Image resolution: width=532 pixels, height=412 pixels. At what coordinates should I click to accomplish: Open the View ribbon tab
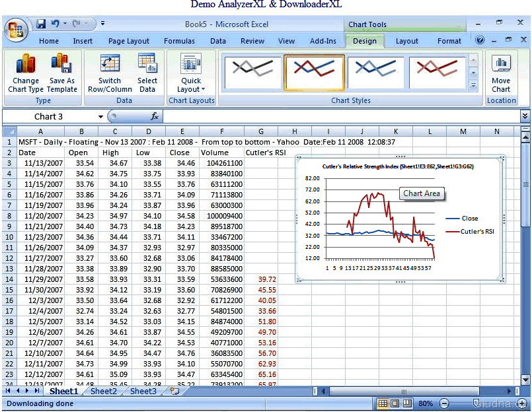tap(286, 41)
